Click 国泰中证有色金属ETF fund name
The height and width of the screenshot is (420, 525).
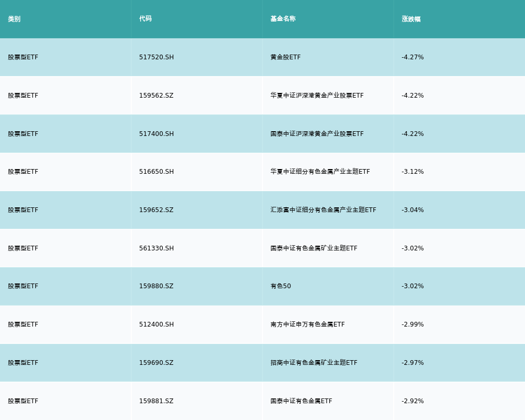tap(301, 401)
